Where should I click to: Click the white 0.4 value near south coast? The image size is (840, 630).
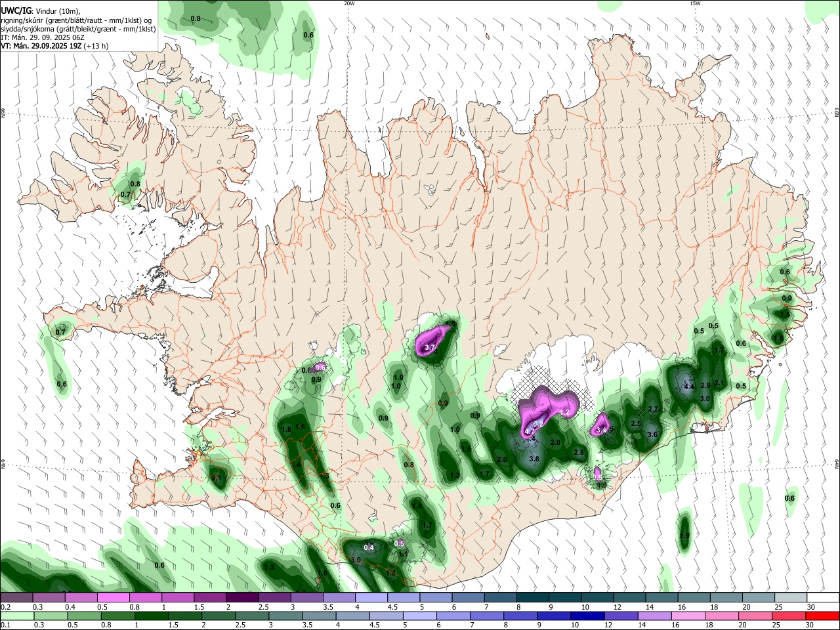click(x=369, y=547)
